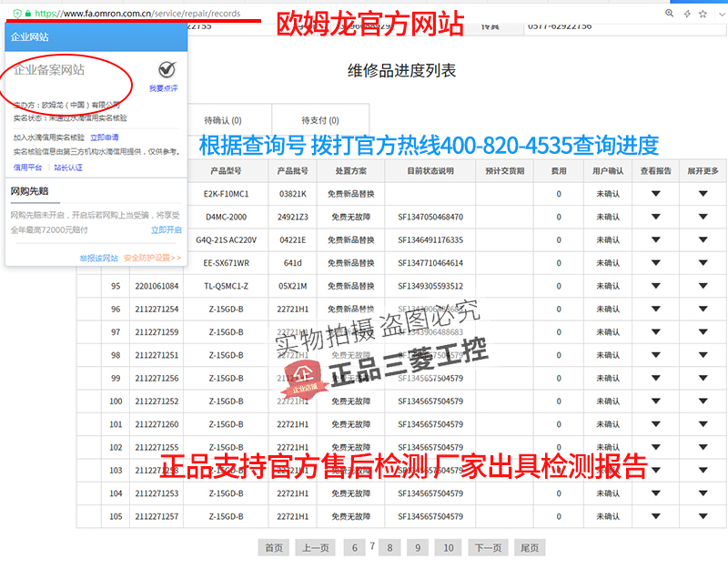This screenshot has width=728, height=569.
Task: Click the 我要点评 link
Action: [x=164, y=88]
